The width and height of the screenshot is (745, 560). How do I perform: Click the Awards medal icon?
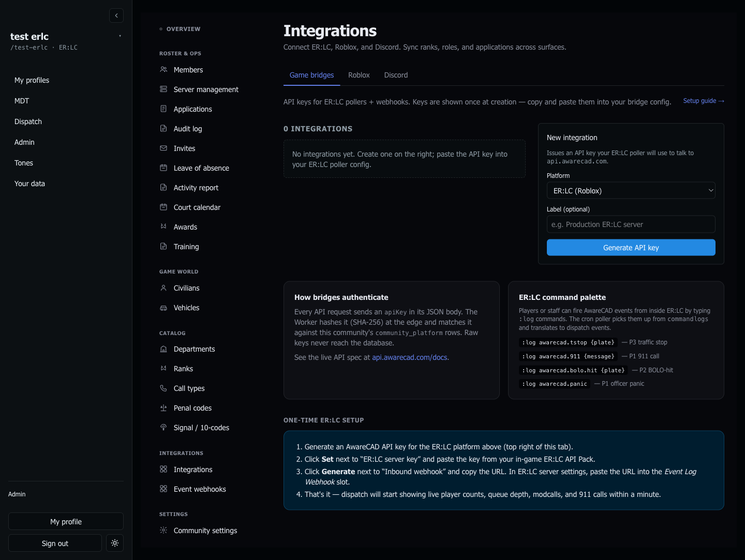pos(163,226)
